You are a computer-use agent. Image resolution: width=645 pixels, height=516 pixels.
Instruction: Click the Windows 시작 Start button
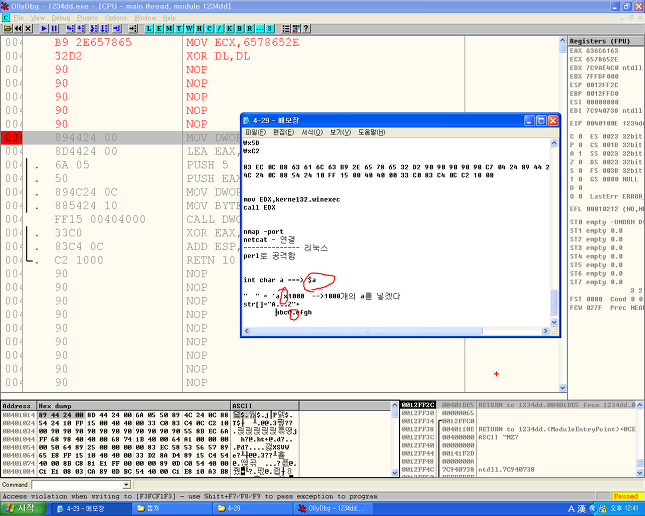[23, 509]
